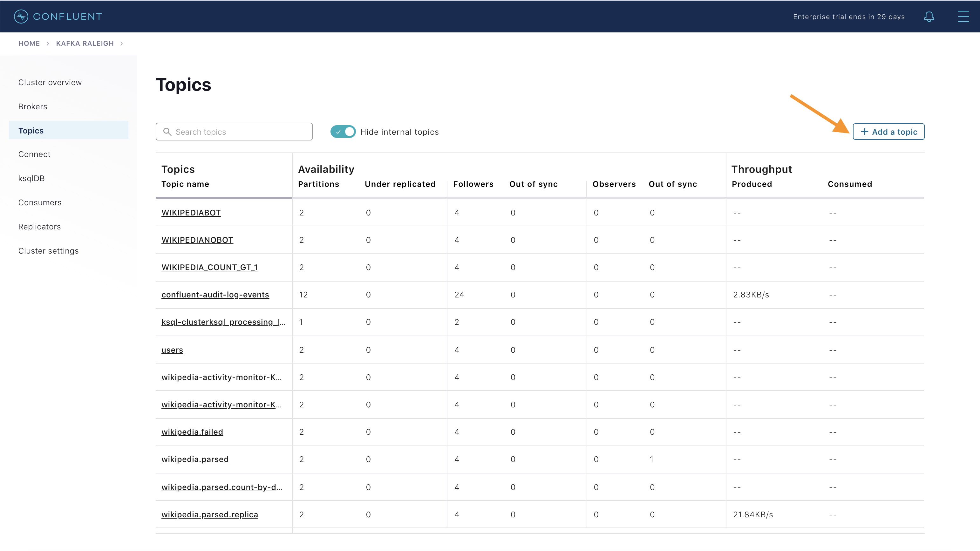Open Connect in sidebar
This screenshot has width=980, height=551.
(34, 154)
